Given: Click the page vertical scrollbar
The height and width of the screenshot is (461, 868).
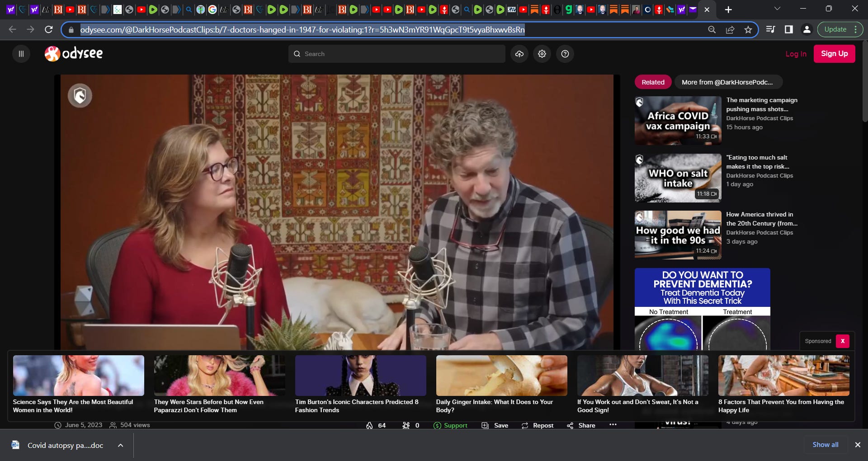Looking at the screenshot, I should [865, 81].
